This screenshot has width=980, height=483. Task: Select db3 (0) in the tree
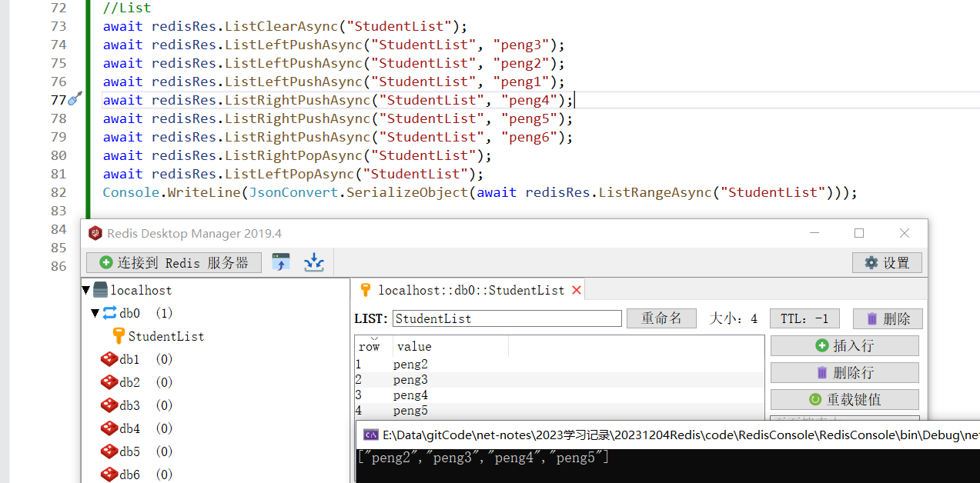(x=146, y=405)
